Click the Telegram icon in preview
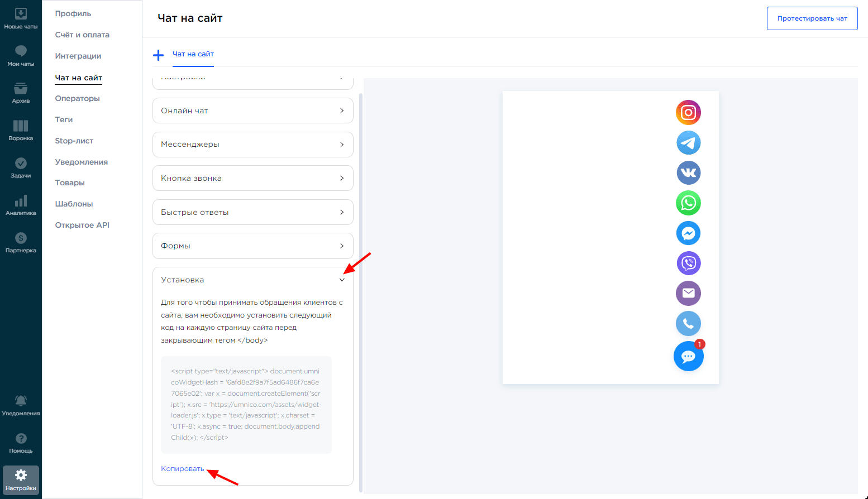 [x=688, y=143]
